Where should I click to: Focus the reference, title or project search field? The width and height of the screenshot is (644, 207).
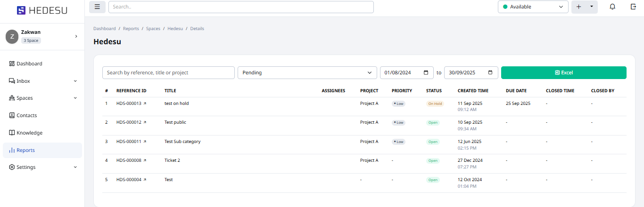click(168, 72)
